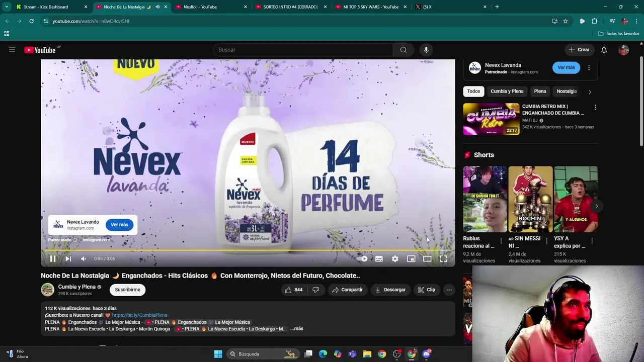Select the Todos filter chip
The height and width of the screenshot is (362, 644).
(x=473, y=91)
